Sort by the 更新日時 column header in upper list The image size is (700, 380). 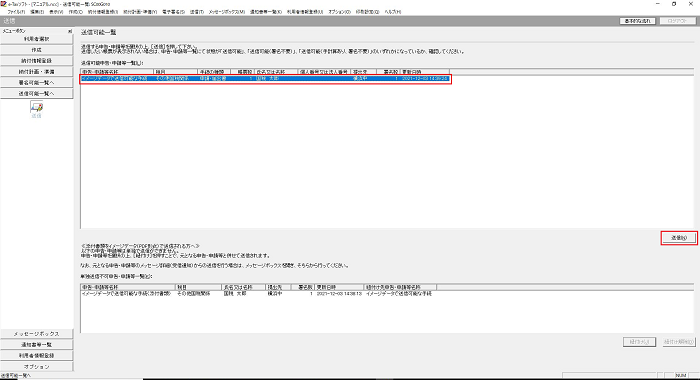pos(425,71)
